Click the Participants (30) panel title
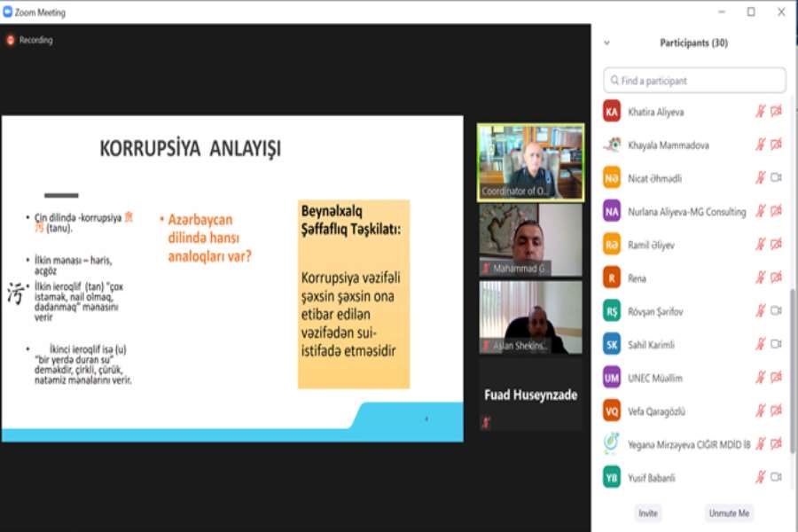Screen dimensions: 798x532 pos(693,43)
